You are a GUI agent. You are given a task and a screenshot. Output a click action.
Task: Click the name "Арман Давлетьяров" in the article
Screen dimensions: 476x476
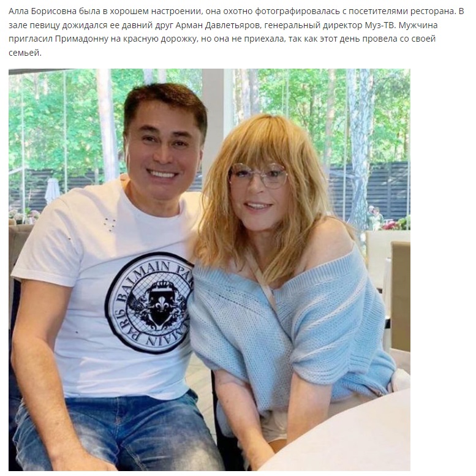[x=217, y=25]
